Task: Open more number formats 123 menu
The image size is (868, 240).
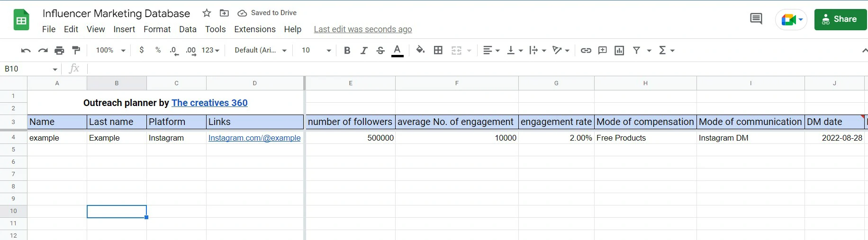Action: coord(210,50)
